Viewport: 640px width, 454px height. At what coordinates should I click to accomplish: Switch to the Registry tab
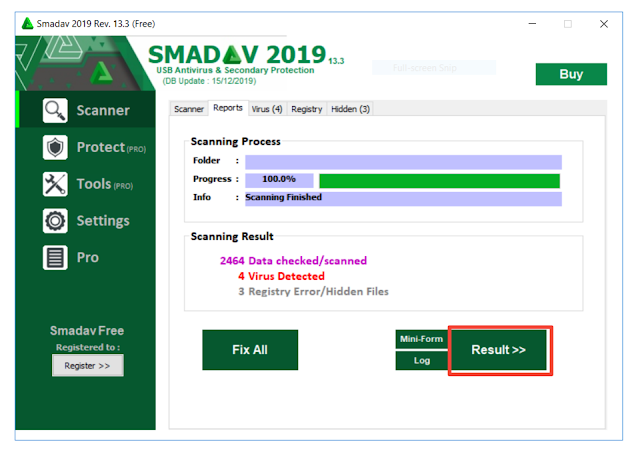click(307, 109)
